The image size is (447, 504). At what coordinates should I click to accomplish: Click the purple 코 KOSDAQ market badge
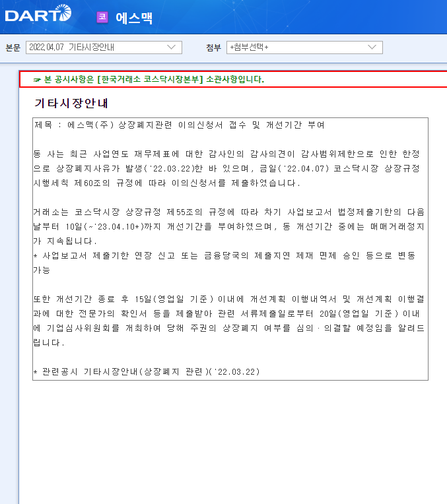(x=102, y=17)
